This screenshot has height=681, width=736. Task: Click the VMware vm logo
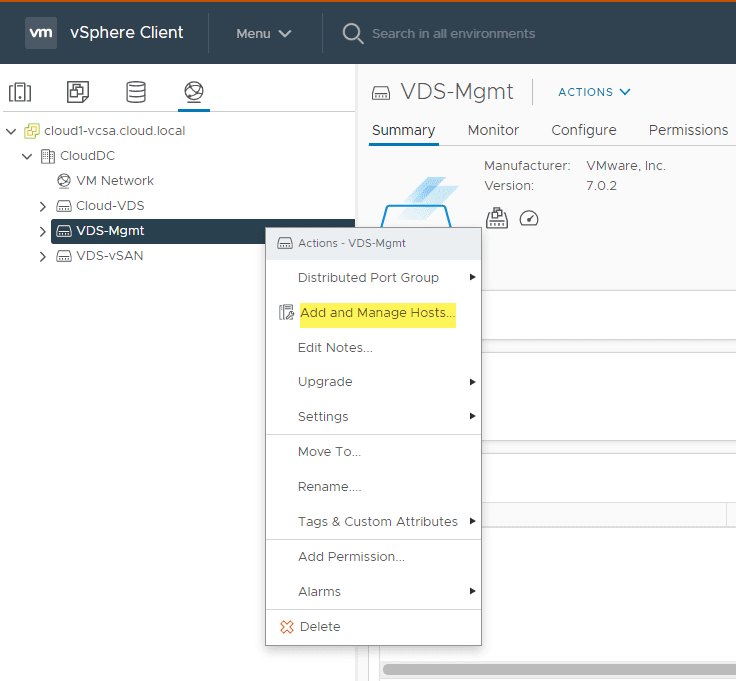tap(41, 33)
